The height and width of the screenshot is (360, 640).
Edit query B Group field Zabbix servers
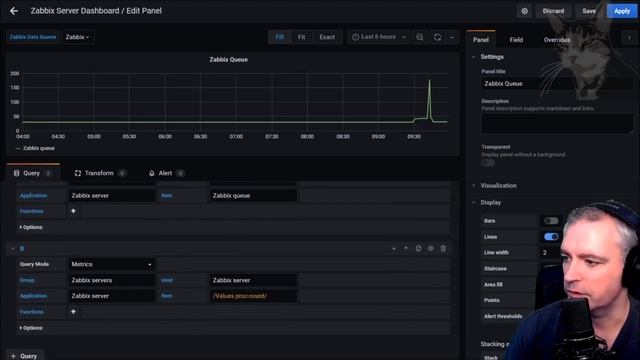pos(111,280)
